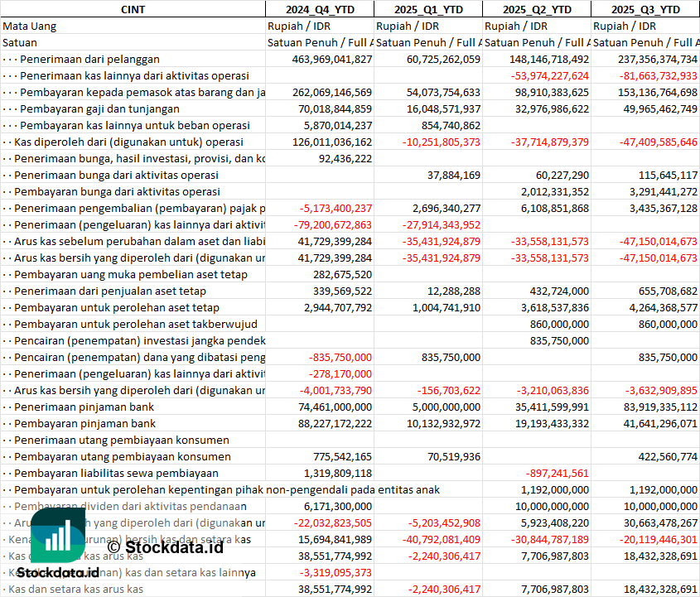Click red value -40,792,081,409
This screenshot has height=597, width=700.
coord(442,538)
